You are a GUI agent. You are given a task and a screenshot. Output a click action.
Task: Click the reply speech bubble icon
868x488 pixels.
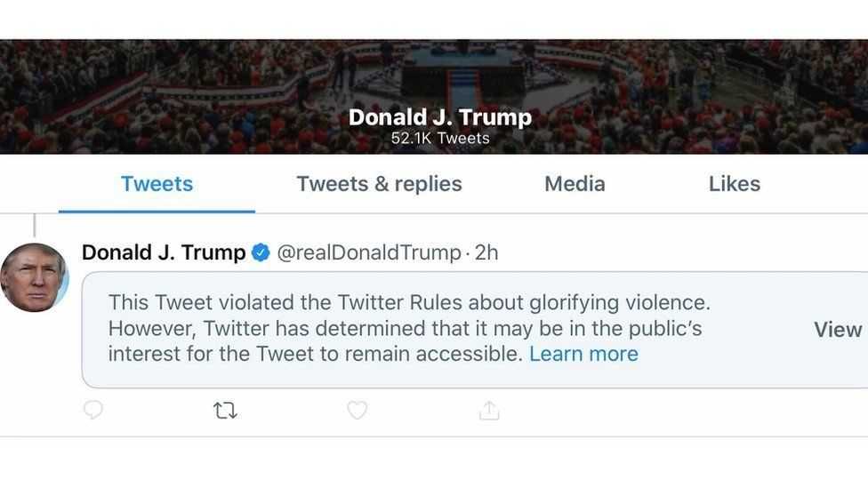pyautogui.click(x=93, y=410)
